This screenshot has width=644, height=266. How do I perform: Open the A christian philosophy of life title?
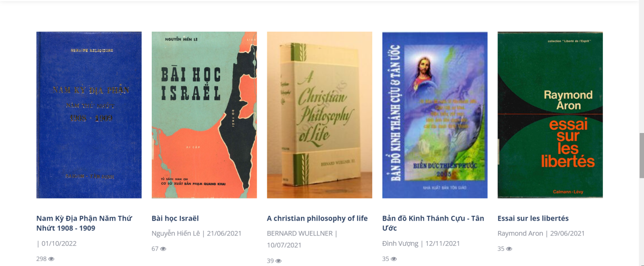point(317,219)
